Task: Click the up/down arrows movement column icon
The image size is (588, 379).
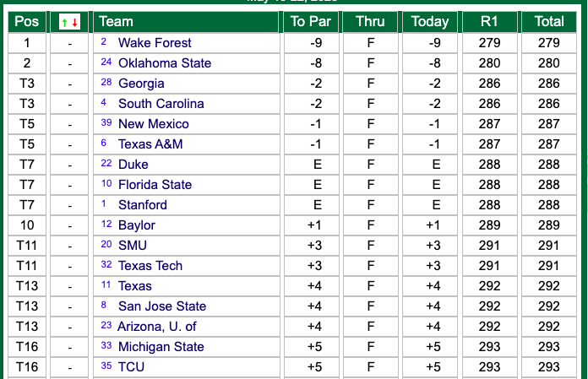Action: (x=70, y=22)
